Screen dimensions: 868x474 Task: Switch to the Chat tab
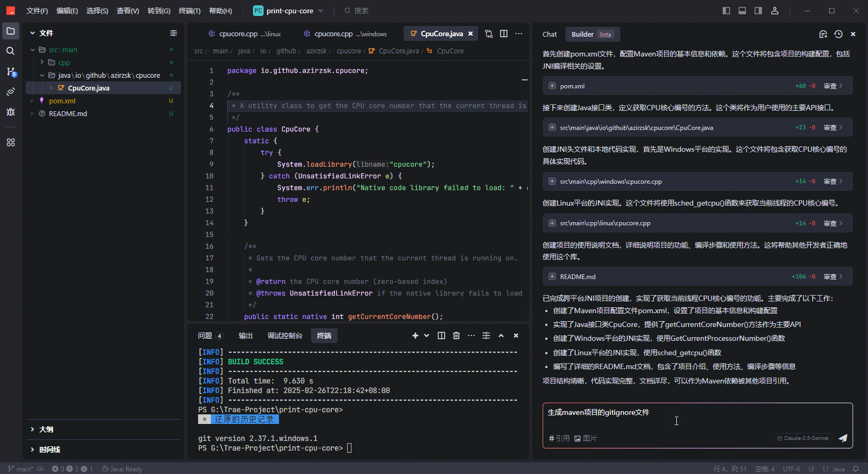pos(550,35)
